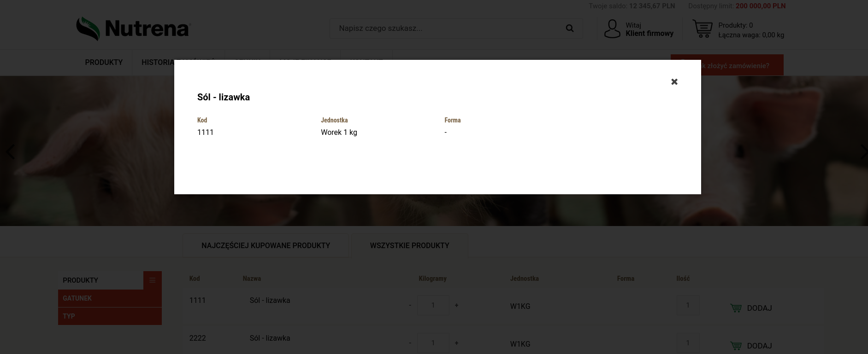The image size is (868, 354).
Task: Expand the TYP filter
Action: tap(110, 316)
